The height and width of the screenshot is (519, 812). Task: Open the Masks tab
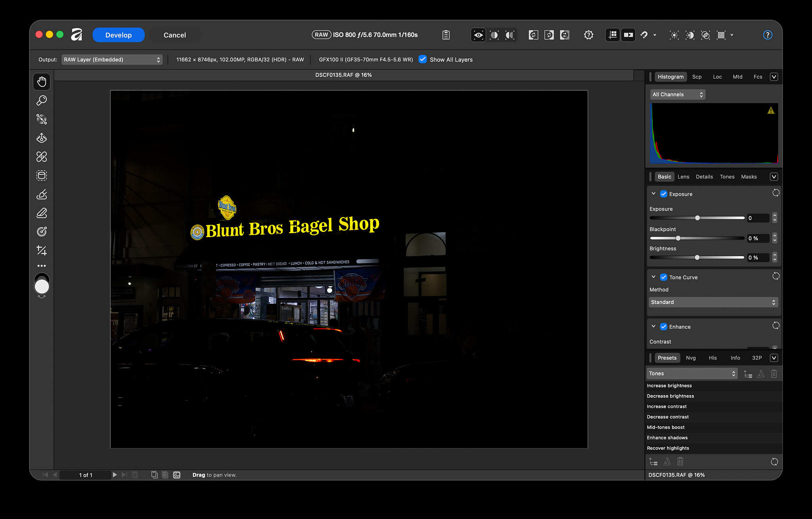click(x=749, y=177)
